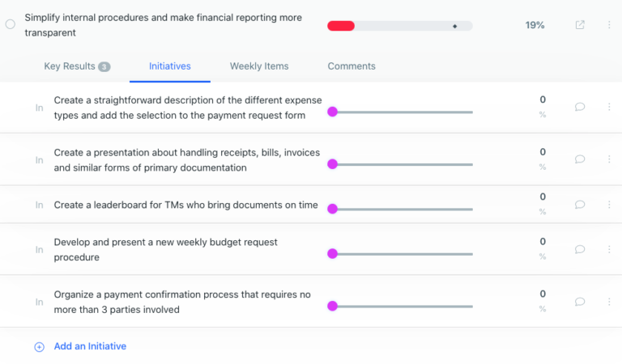The width and height of the screenshot is (622, 364).
Task: Toggle the objective's status circle
Action: (x=11, y=25)
